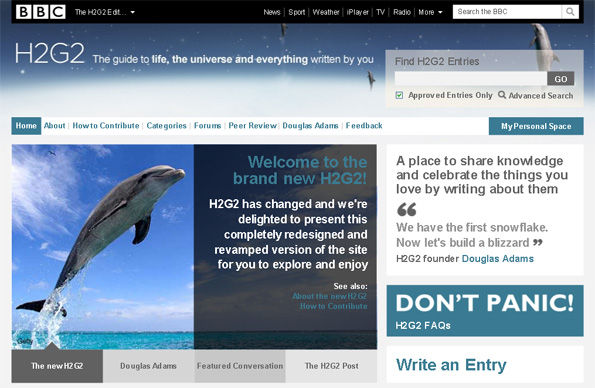Open the About page

tap(55, 126)
